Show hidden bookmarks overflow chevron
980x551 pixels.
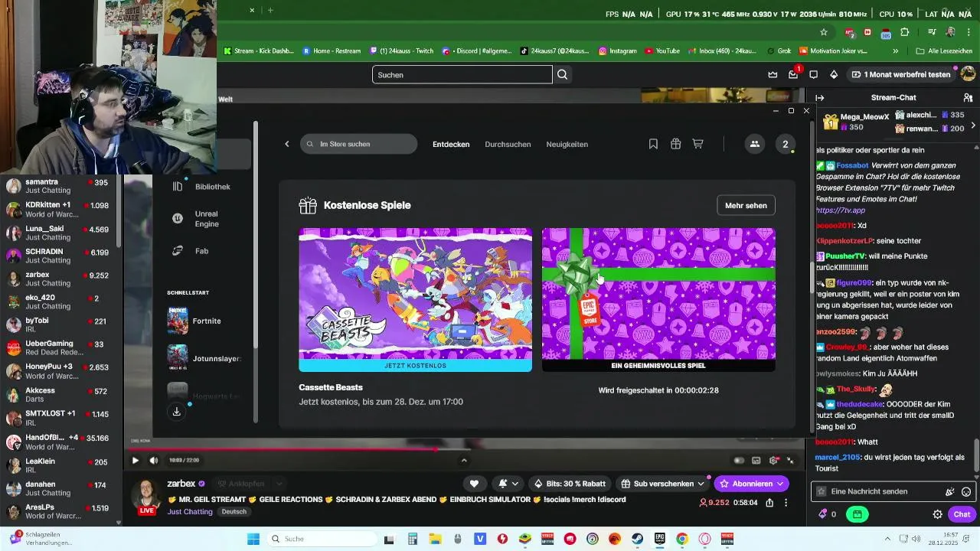[896, 51]
